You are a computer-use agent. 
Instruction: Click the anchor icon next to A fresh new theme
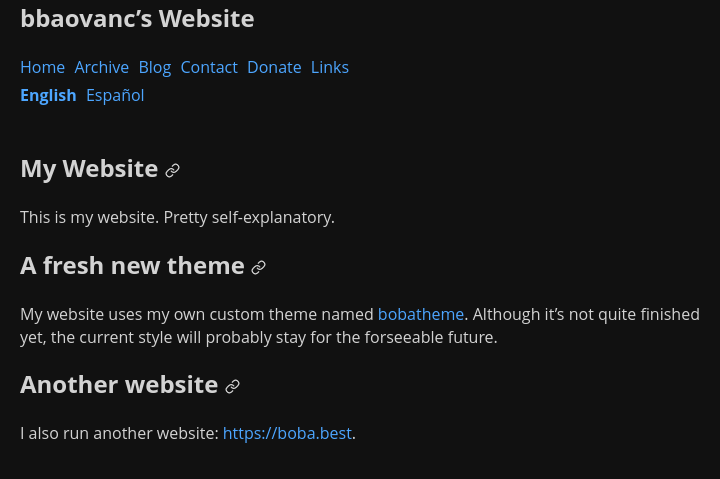pyautogui.click(x=258, y=267)
